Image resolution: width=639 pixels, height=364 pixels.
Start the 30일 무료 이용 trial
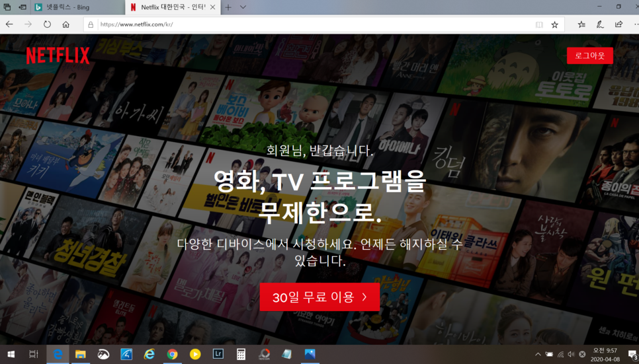(x=319, y=297)
